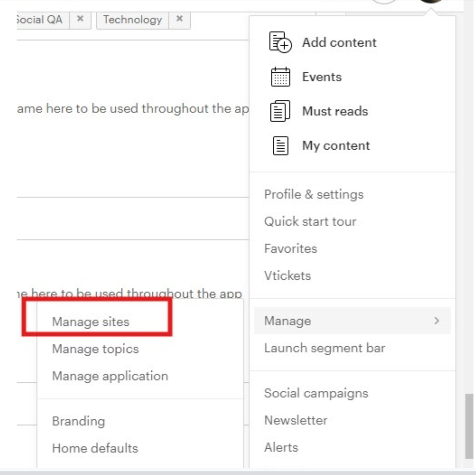Click the Must reads label

coord(335,111)
